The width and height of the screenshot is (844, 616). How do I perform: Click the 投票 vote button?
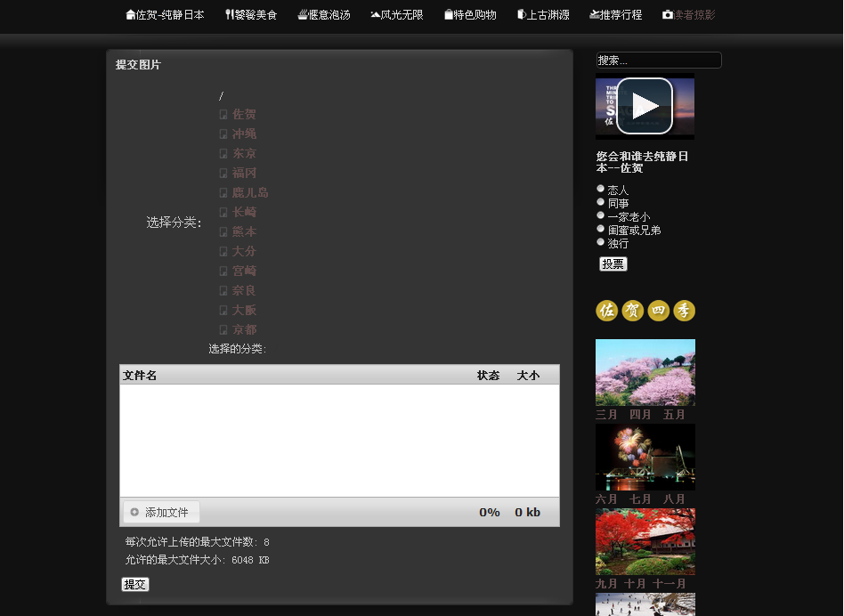pyautogui.click(x=613, y=264)
